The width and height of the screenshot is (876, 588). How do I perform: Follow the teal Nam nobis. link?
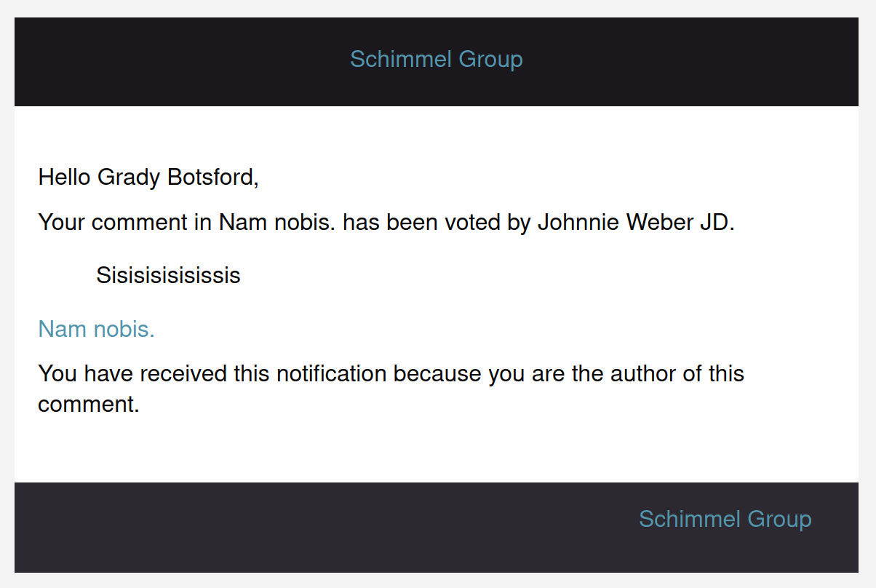96,329
